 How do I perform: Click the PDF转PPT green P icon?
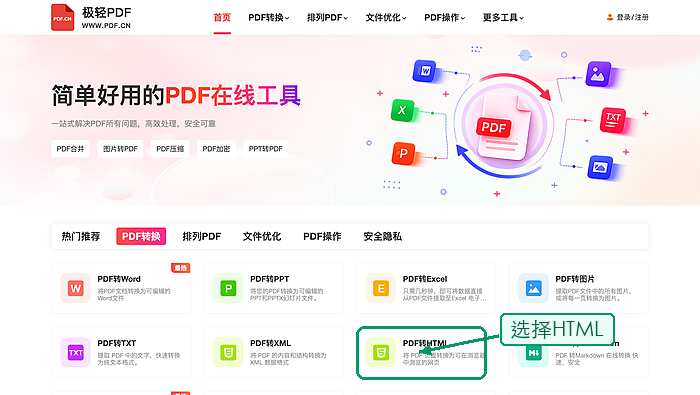[x=228, y=288]
